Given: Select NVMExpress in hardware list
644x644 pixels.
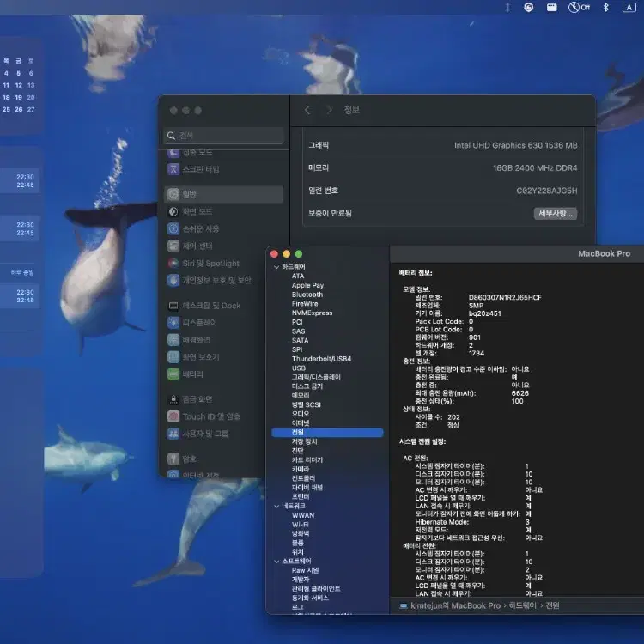Looking at the screenshot, I should coord(313,313).
